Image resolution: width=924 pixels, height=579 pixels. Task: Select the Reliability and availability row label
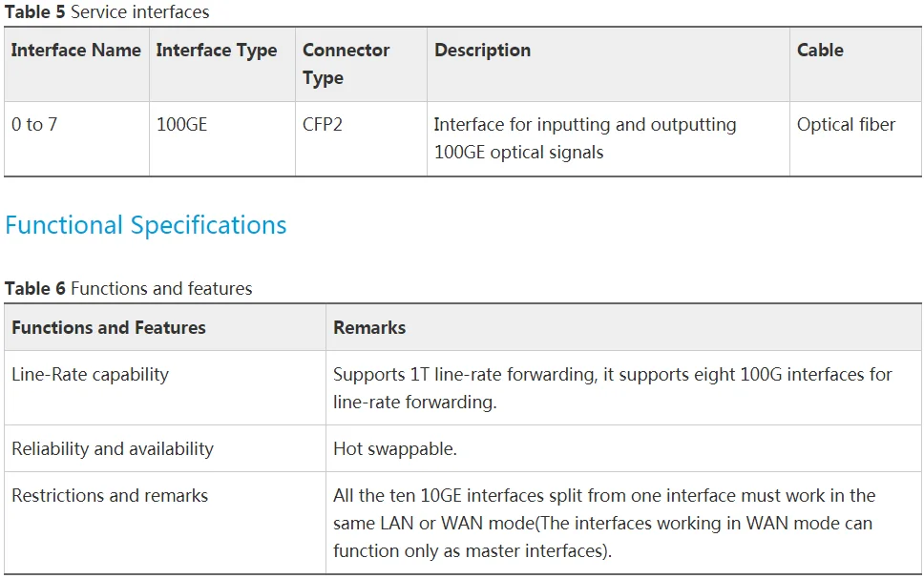[113, 449]
